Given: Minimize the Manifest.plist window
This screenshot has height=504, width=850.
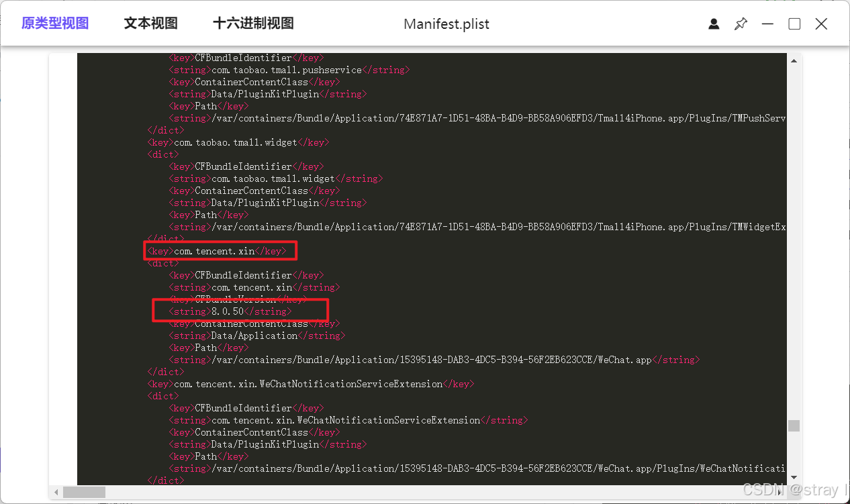Looking at the screenshot, I should pyautogui.click(x=767, y=24).
